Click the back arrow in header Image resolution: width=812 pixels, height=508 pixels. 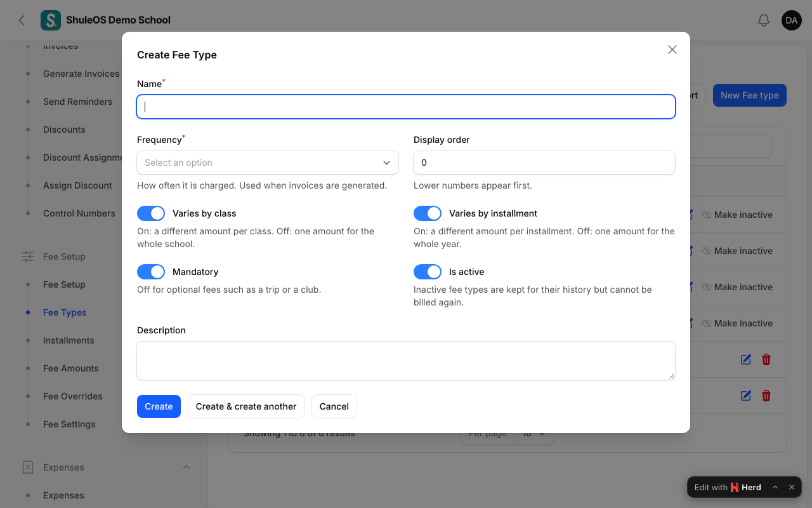point(22,20)
